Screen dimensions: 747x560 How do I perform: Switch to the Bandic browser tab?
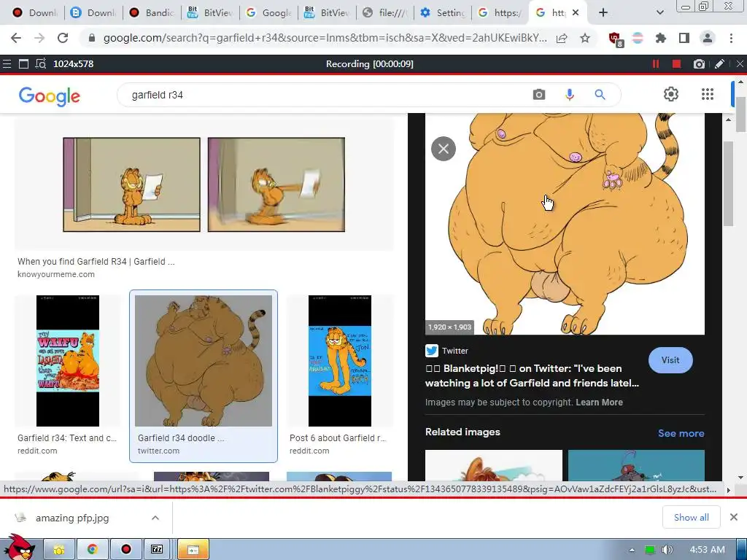pyautogui.click(x=152, y=13)
